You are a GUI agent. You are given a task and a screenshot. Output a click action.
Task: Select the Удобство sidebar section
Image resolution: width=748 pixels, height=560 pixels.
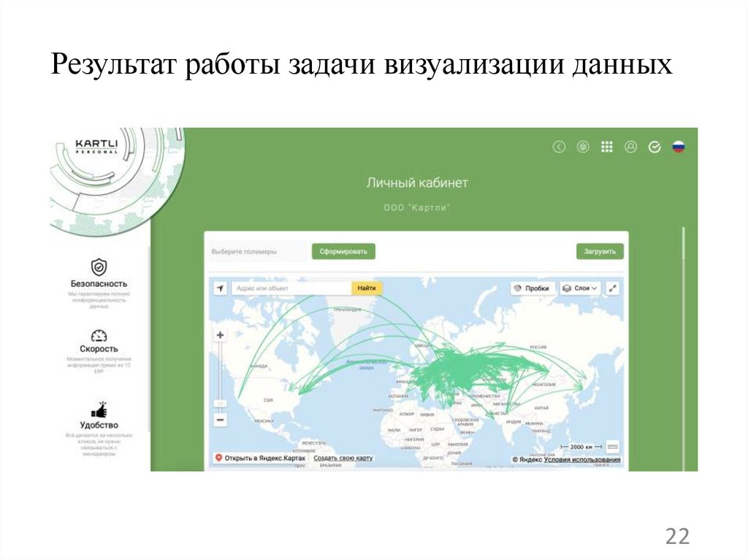pyautogui.click(x=99, y=420)
